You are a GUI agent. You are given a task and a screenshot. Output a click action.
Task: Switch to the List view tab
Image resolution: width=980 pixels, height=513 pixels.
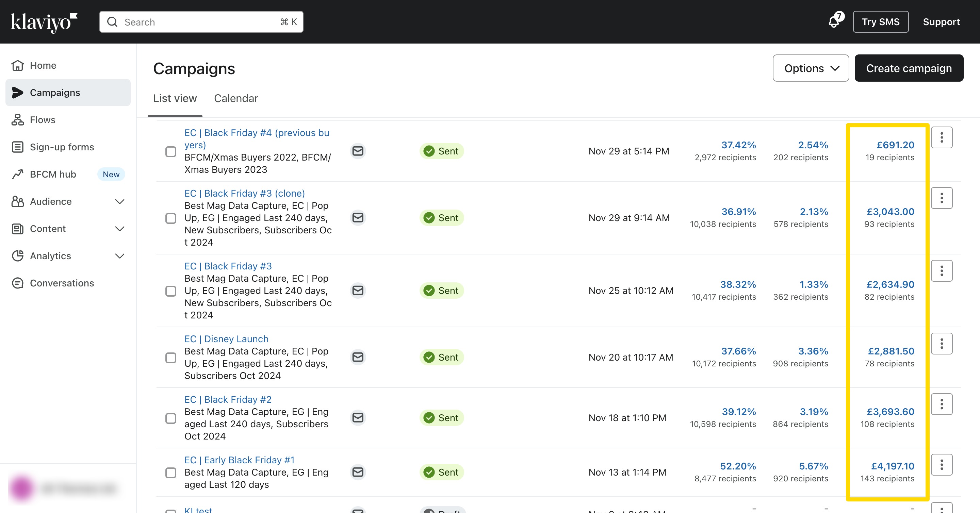pyautogui.click(x=175, y=98)
